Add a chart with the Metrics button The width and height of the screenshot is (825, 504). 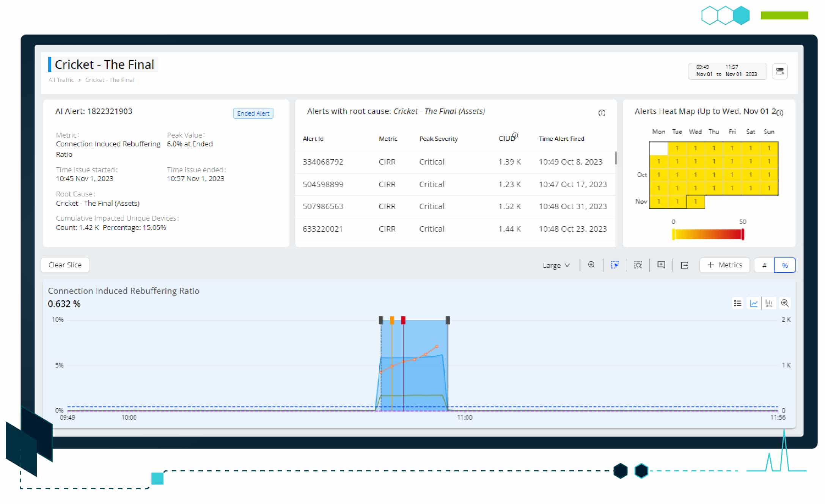pos(724,265)
